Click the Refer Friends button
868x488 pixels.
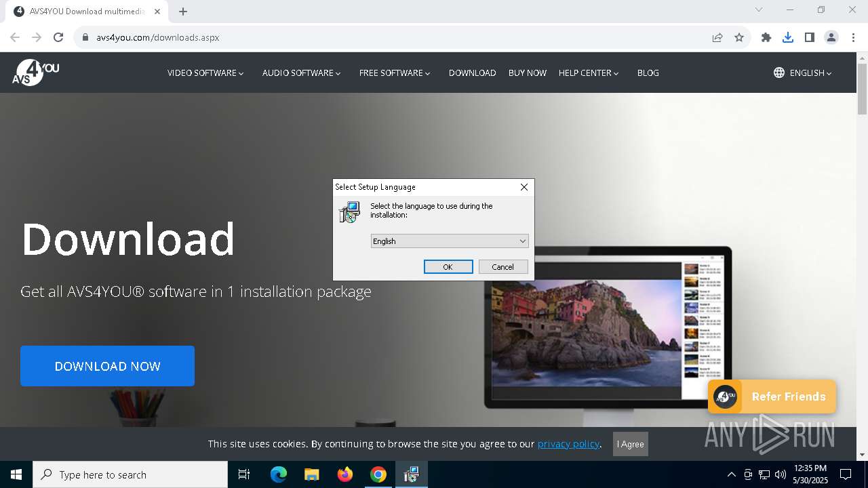[772, 396]
